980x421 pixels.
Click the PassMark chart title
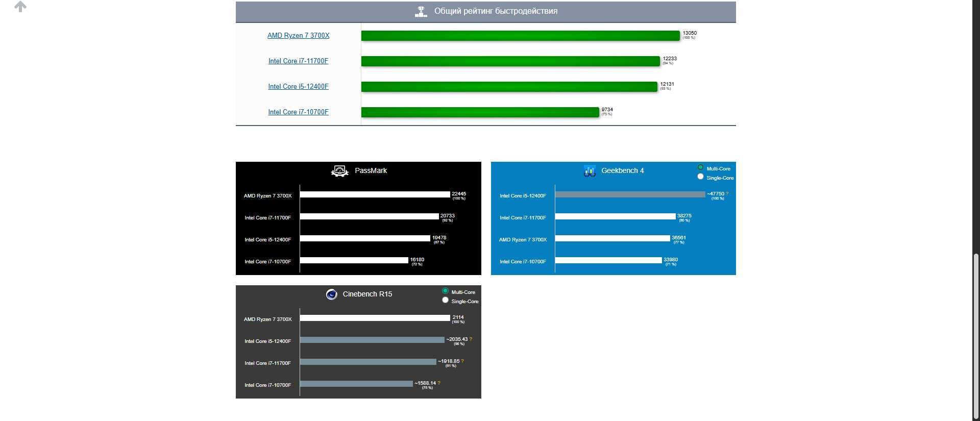371,171
